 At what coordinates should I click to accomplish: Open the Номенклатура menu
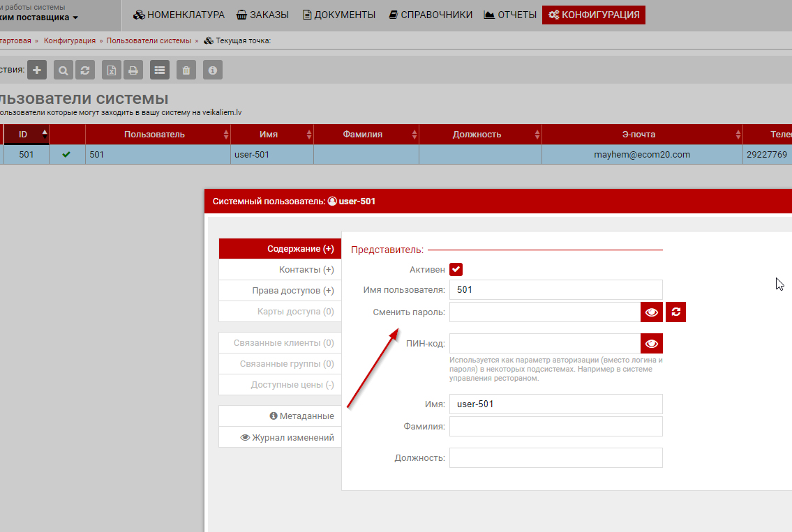click(179, 15)
